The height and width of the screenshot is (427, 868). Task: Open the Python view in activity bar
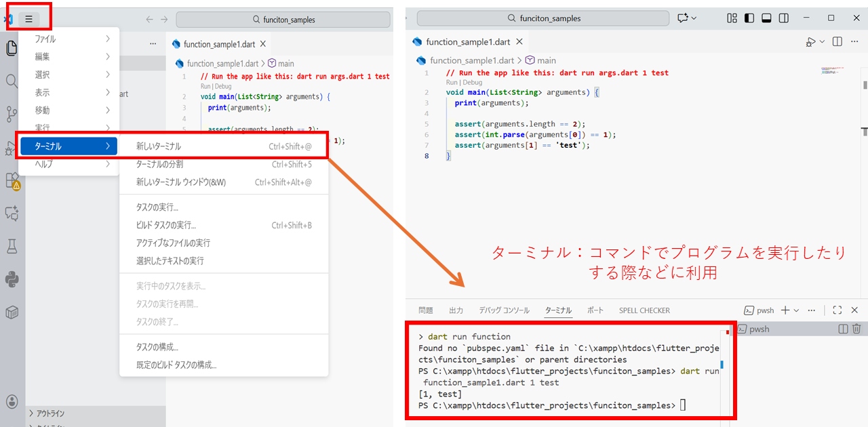tap(12, 279)
